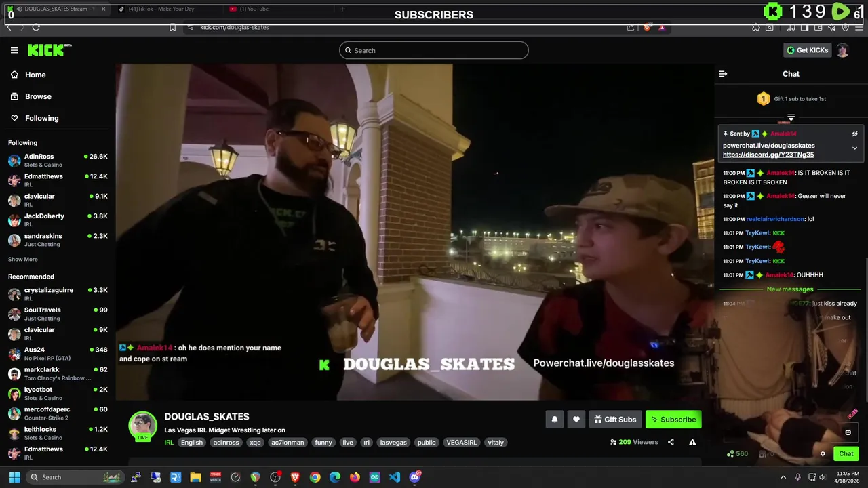This screenshot has height=488, width=868.
Task: Click the heart follow icon under the stream
Action: tap(576, 420)
